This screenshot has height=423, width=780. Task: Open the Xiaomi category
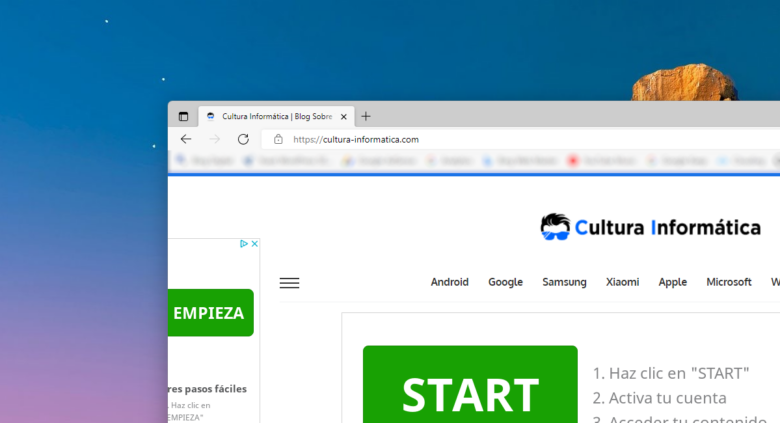click(x=622, y=282)
